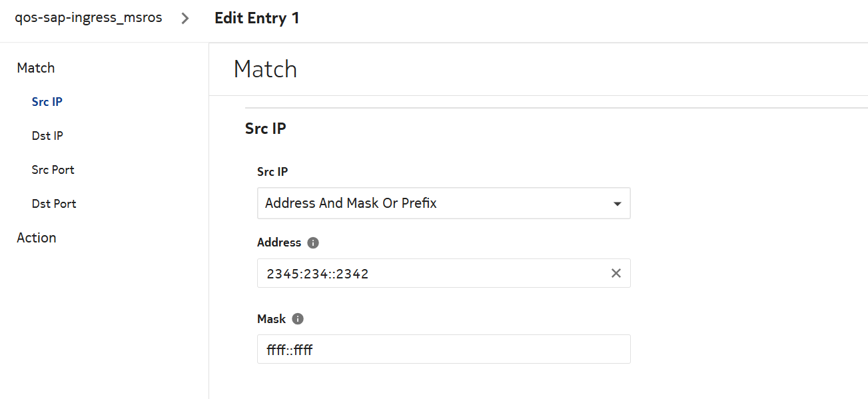Jump to the Dst IP section

[47, 136]
